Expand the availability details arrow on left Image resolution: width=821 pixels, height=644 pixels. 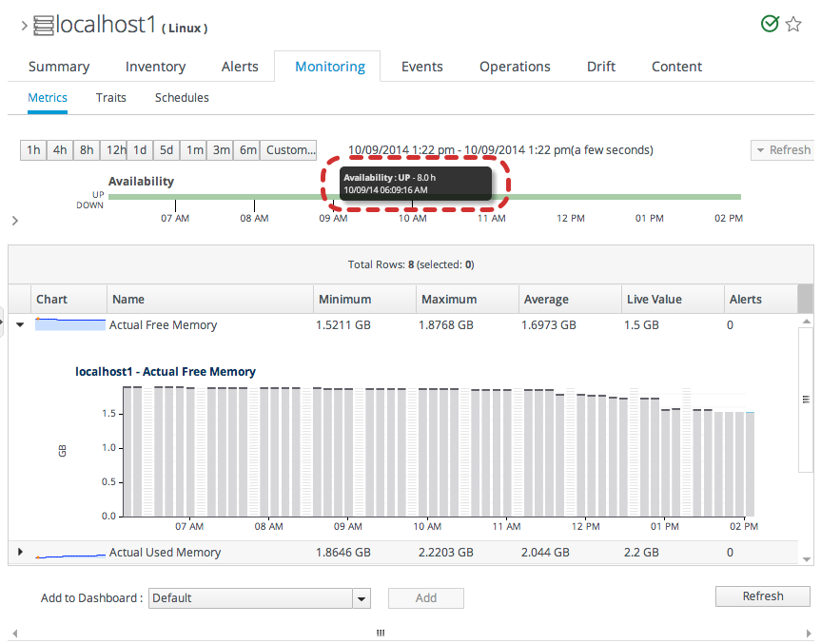[13, 221]
